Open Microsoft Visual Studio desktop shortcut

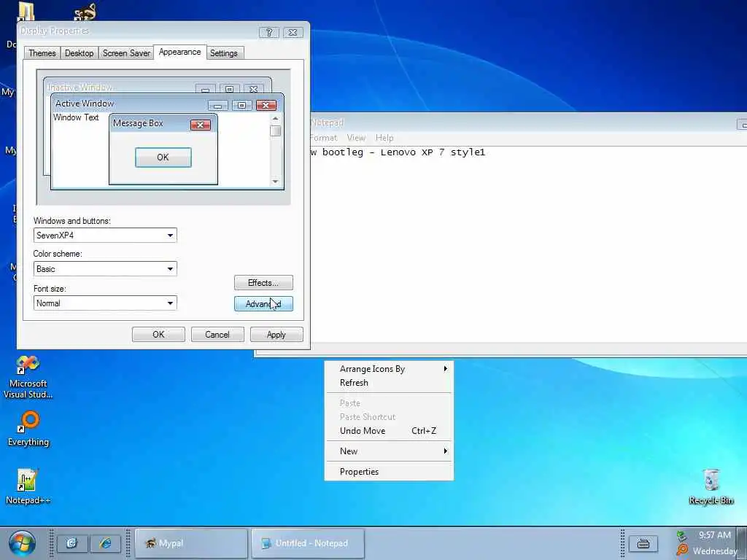tap(28, 377)
